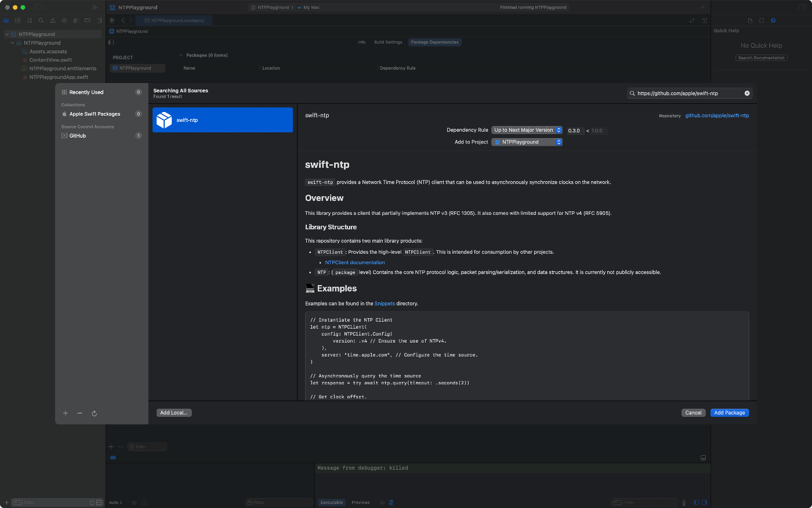
Task: Go back with the editor back arrow
Action: 123,20
